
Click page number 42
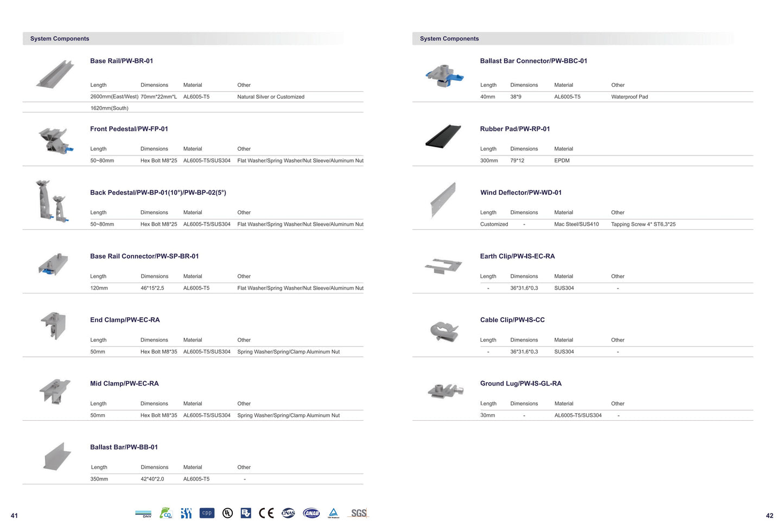769,516
